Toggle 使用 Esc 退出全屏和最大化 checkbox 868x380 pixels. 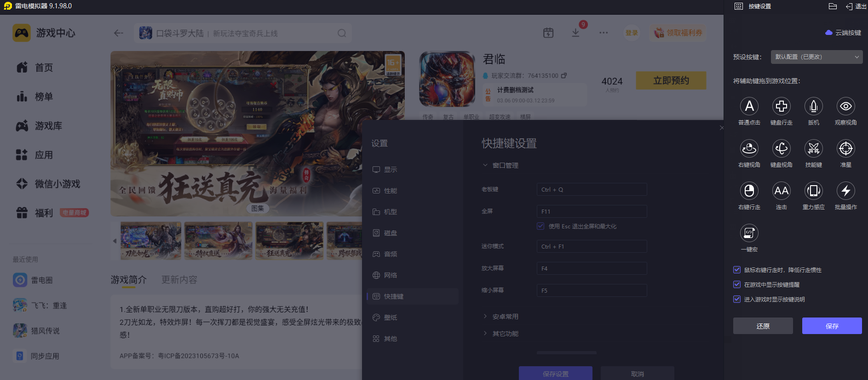540,226
